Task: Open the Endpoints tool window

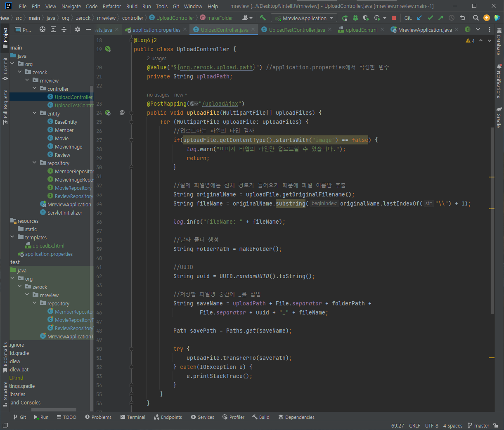Action: [x=168, y=417]
